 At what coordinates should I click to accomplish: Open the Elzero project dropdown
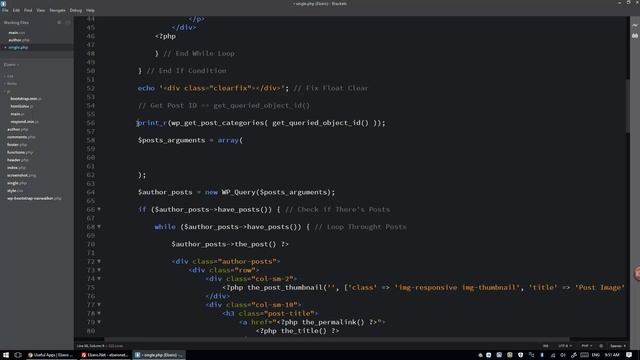click(11, 64)
